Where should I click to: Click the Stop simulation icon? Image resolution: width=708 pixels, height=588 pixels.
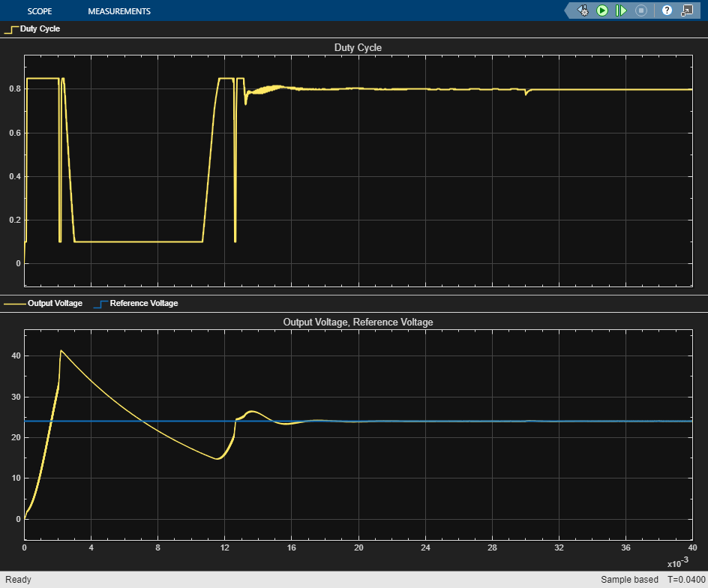641,10
